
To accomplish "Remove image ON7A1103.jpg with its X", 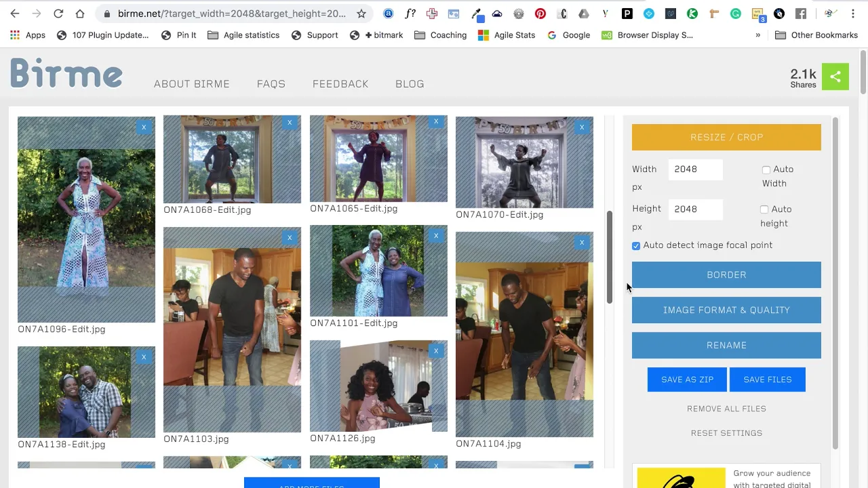I will coord(290,237).
